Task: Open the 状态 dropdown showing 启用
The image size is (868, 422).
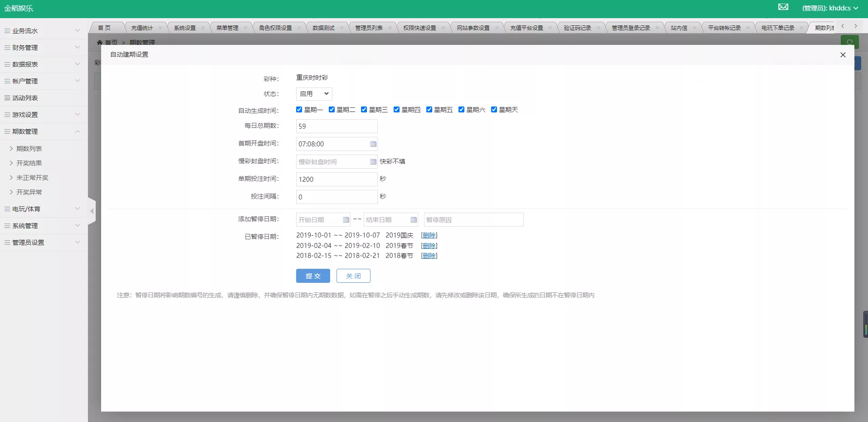Action: 313,94
